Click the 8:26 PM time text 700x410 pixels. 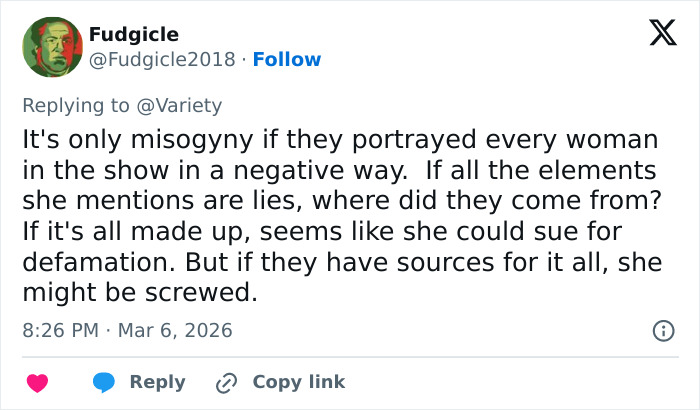tap(60, 329)
